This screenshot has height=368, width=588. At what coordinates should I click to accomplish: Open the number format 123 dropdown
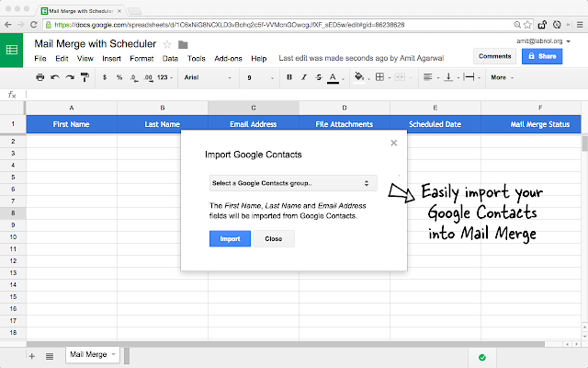pyautogui.click(x=165, y=77)
